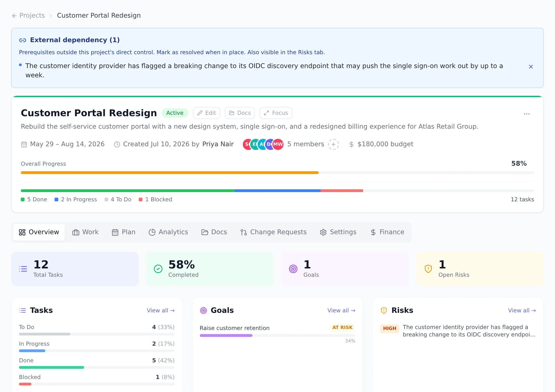Click the Active status badge
The height and width of the screenshot is (392, 555).
click(x=175, y=113)
